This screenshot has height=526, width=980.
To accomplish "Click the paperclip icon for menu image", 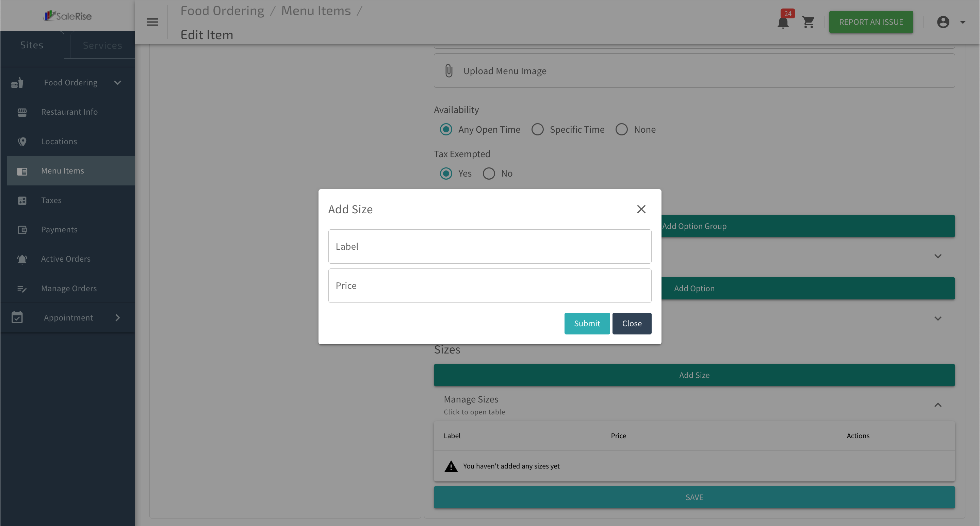I will (x=449, y=71).
